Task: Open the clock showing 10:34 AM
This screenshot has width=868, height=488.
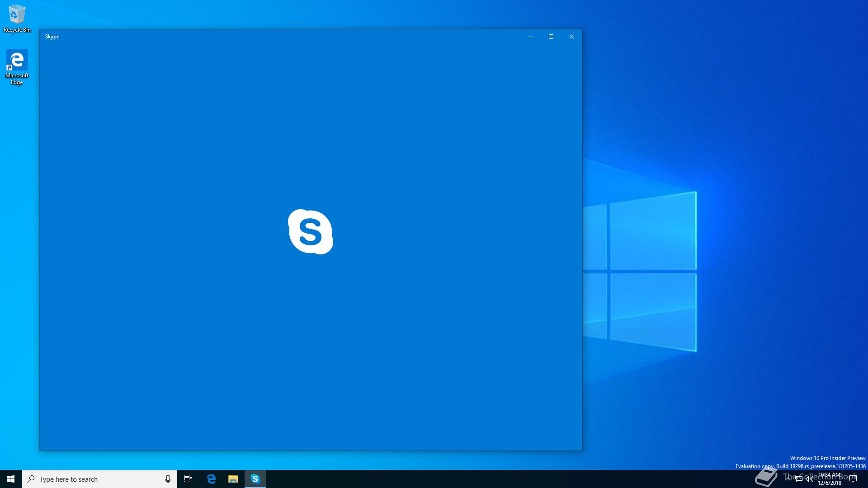Action: (x=830, y=479)
